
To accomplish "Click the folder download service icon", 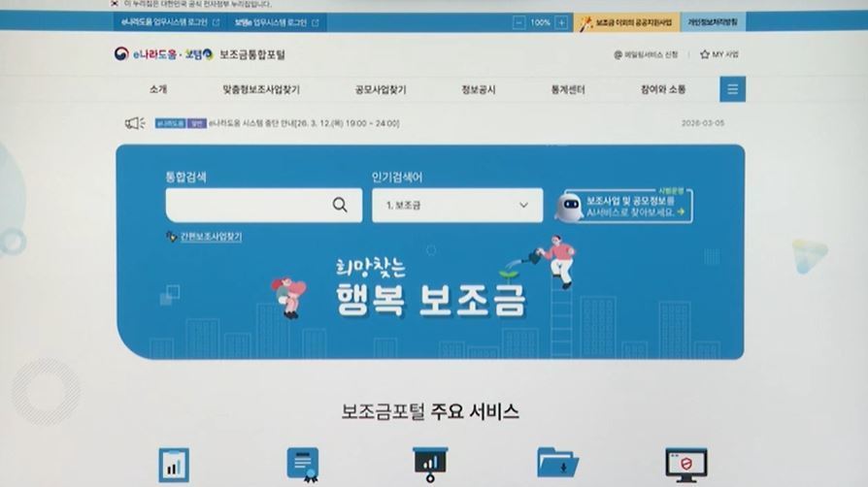I will (x=557, y=464).
